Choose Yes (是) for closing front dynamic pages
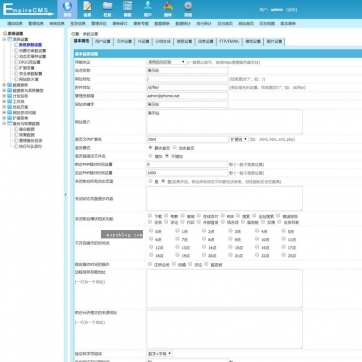 click(x=150, y=181)
